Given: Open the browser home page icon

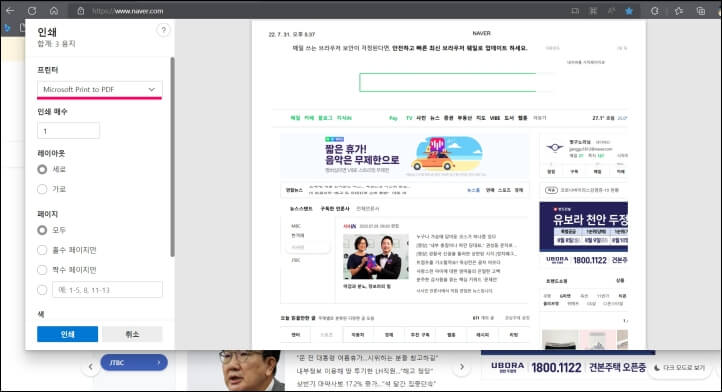Looking at the screenshot, I should click(x=54, y=11).
